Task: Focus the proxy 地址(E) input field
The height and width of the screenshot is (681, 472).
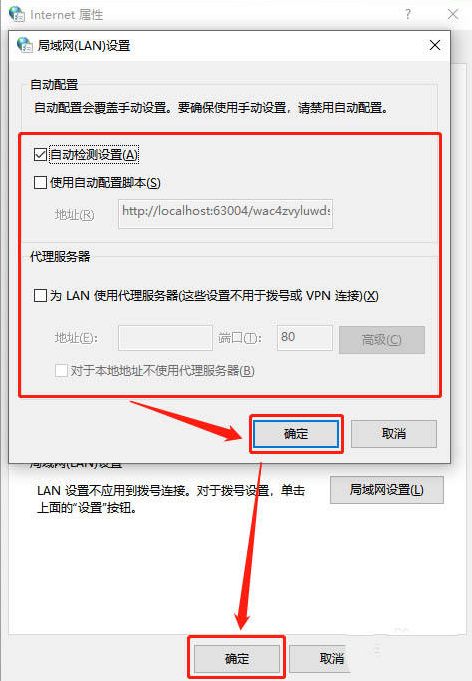Action: pos(165,338)
